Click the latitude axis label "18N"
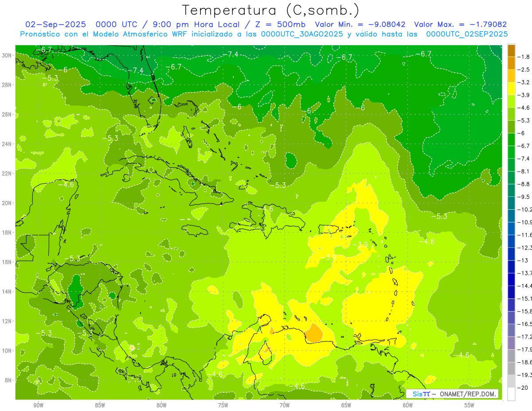This screenshot has height=411, width=532. pos(7,232)
